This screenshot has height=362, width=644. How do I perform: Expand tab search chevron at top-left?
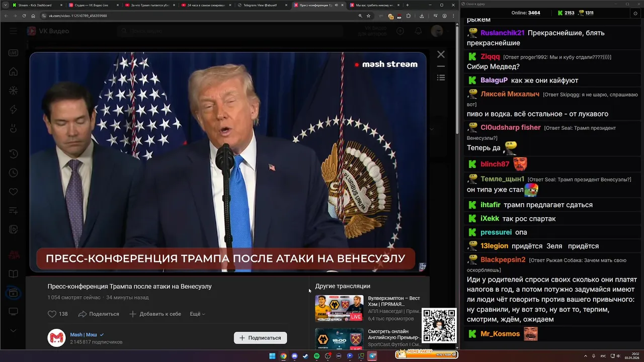point(5,5)
